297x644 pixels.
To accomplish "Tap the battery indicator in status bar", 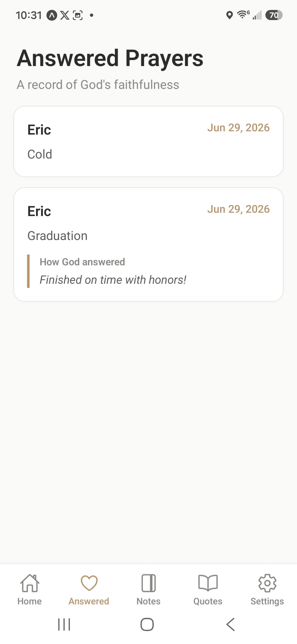I will click(274, 15).
